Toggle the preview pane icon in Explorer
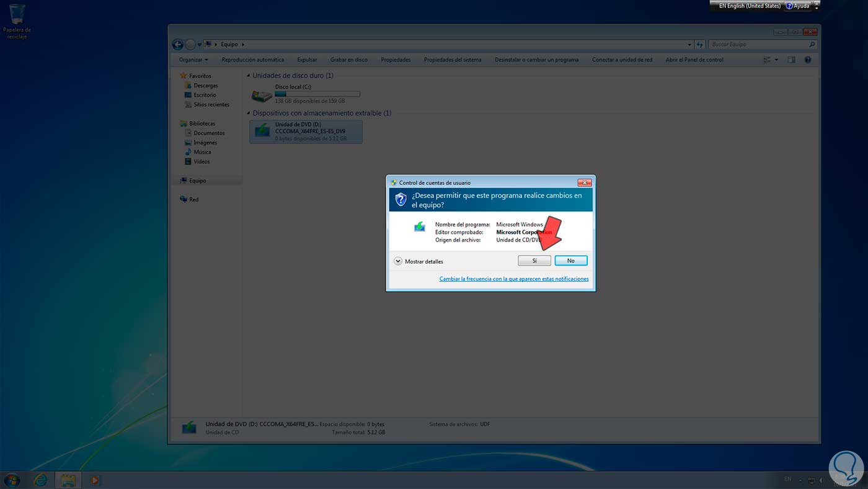 click(791, 60)
